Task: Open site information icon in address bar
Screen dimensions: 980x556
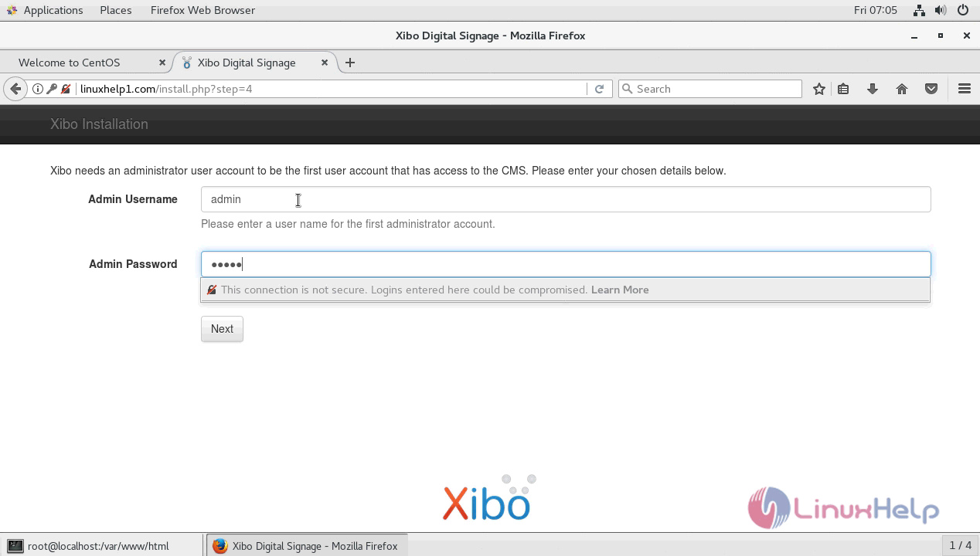Action: (37, 89)
